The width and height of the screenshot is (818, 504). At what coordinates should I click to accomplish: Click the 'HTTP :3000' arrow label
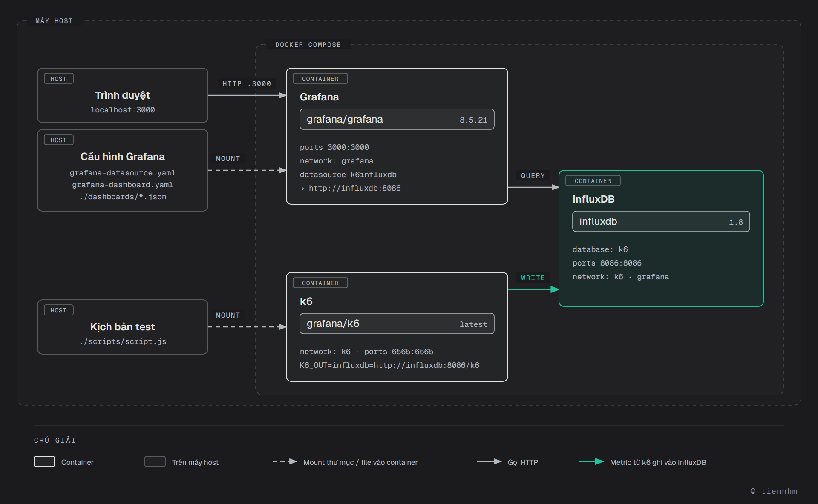pos(247,84)
